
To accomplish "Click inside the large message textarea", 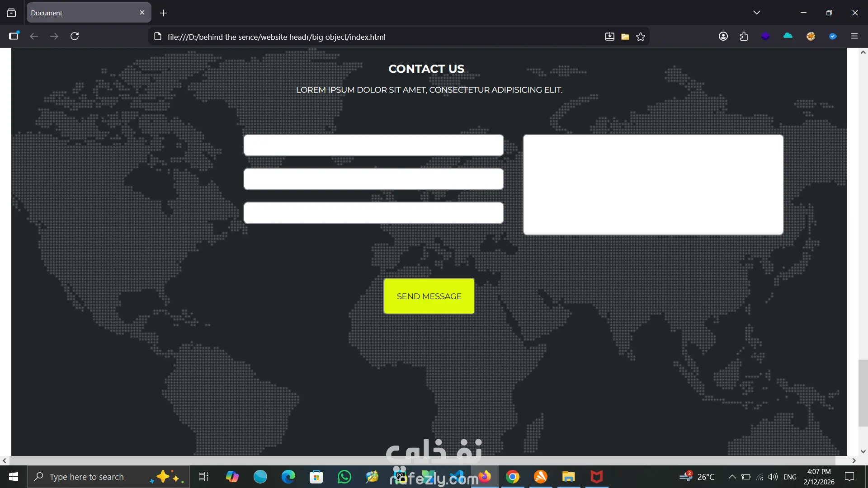I will tap(653, 184).
